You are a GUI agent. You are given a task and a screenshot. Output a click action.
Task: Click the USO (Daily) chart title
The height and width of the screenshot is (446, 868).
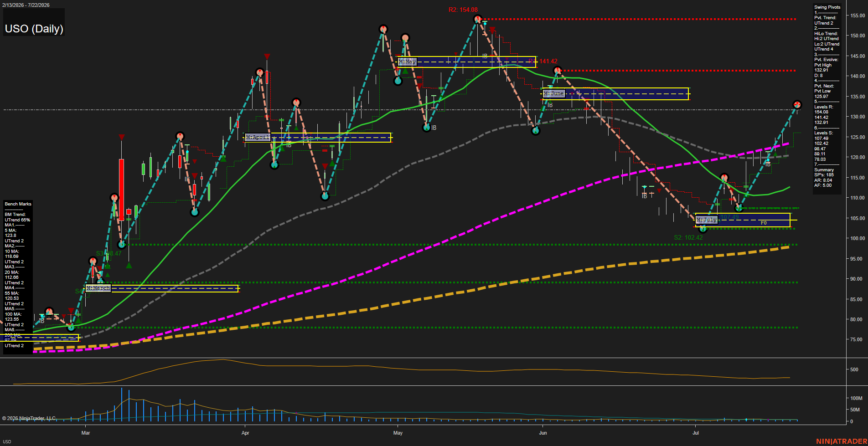pyautogui.click(x=34, y=29)
